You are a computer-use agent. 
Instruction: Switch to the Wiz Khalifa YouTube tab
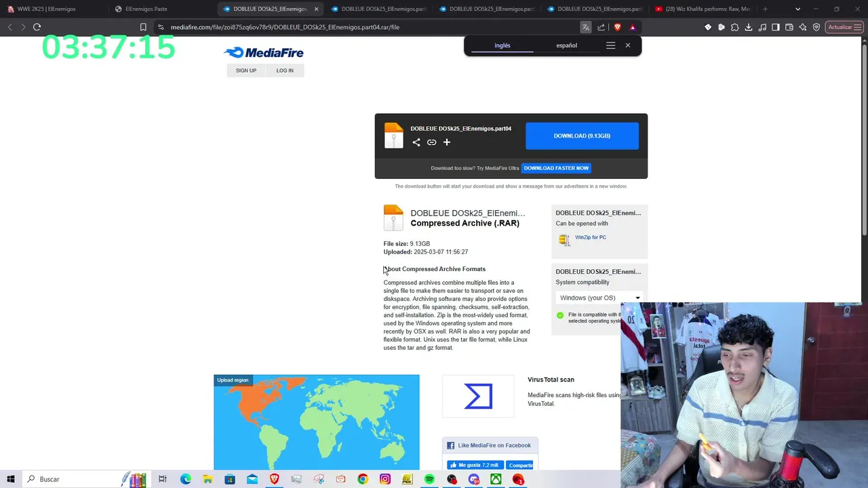coord(703,9)
